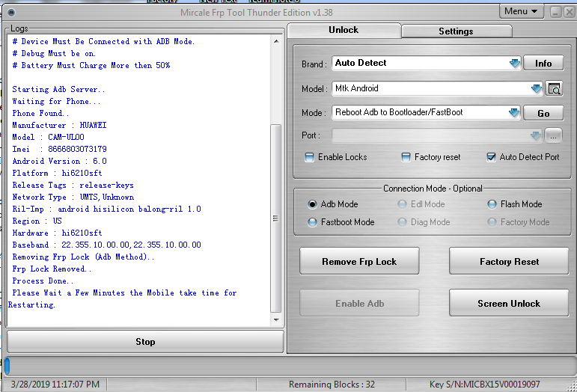Click the 'Phone Found..' log line
Image resolution: width=577 pixels, height=392 pixels.
tap(40, 113)
